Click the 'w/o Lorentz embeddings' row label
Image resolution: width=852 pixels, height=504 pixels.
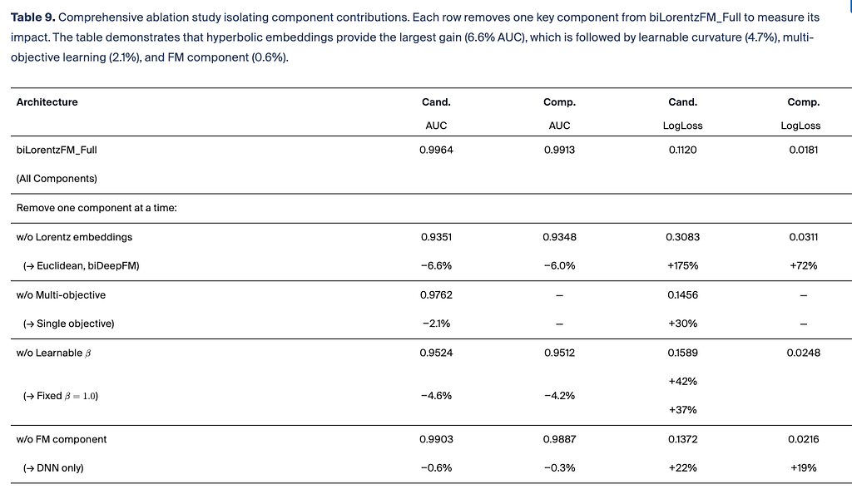coord(74,237)
